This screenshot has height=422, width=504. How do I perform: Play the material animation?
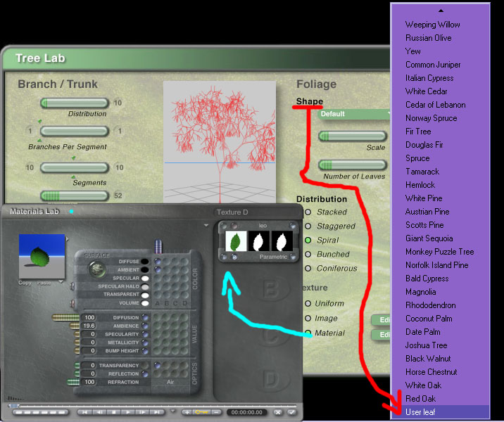pyautogui.click(x=128, y=412)
